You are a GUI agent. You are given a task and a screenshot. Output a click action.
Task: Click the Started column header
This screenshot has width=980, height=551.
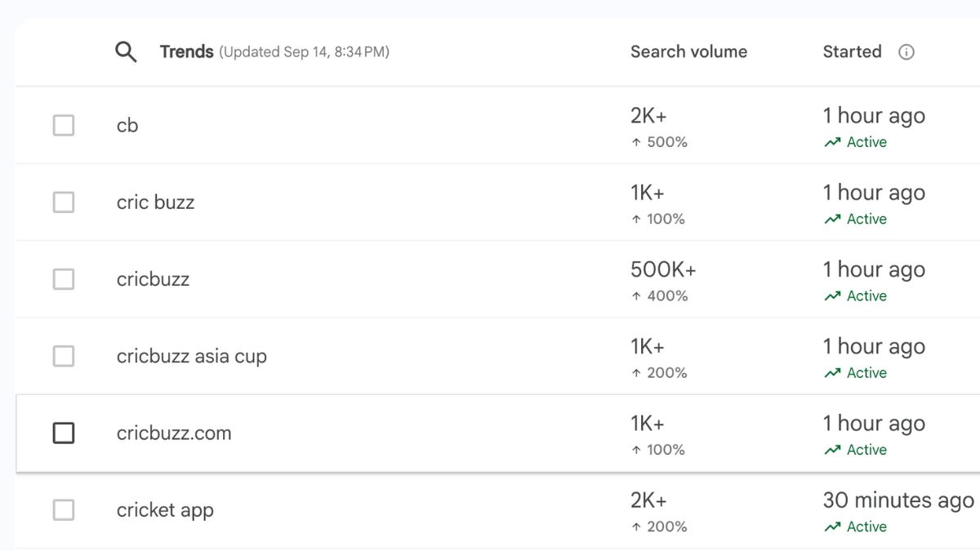point(852,52)
